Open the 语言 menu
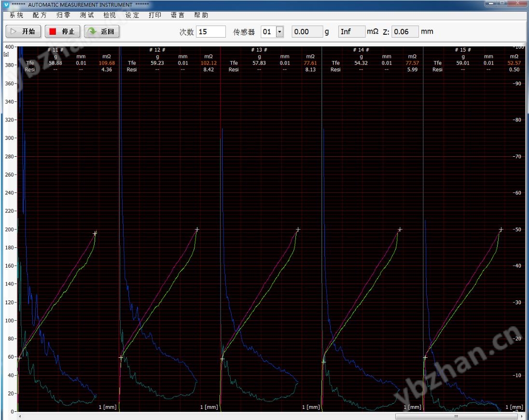 pos(178,15)
